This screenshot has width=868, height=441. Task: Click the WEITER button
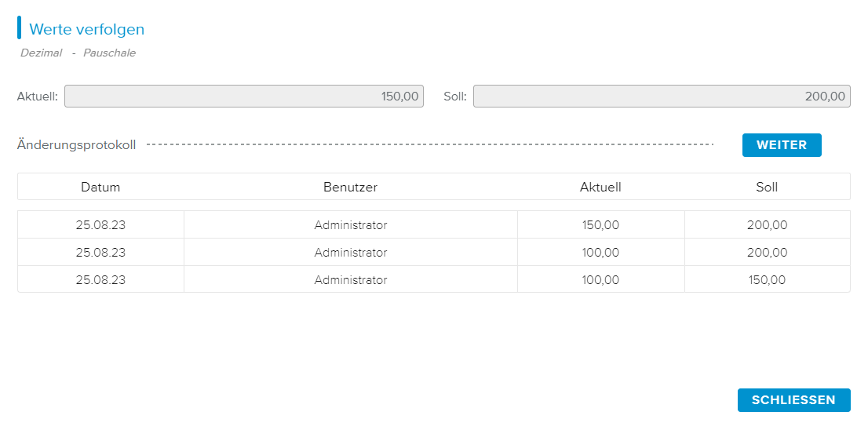click(x=781, y=145)
